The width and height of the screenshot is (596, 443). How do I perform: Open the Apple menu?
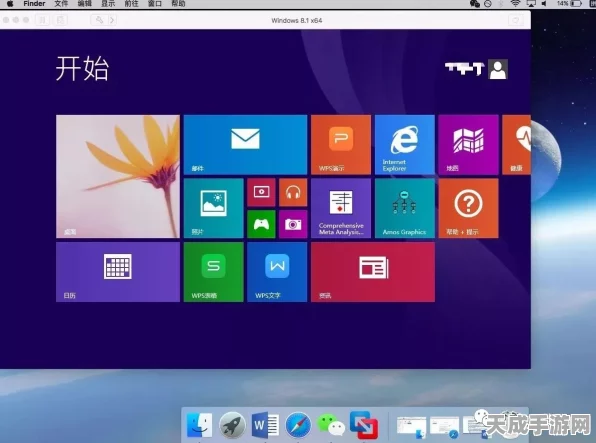tap(10, 4)
